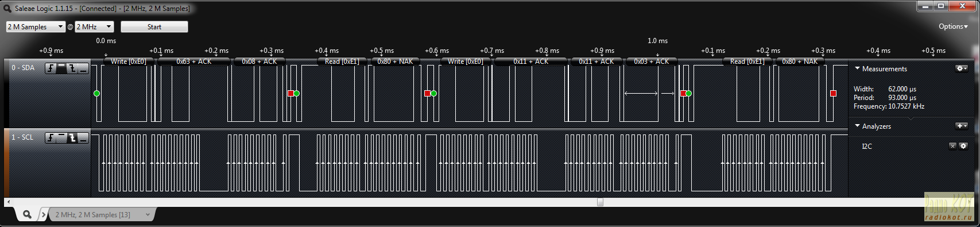Open the 2 M Samples dropdown

tap(36, 27)
